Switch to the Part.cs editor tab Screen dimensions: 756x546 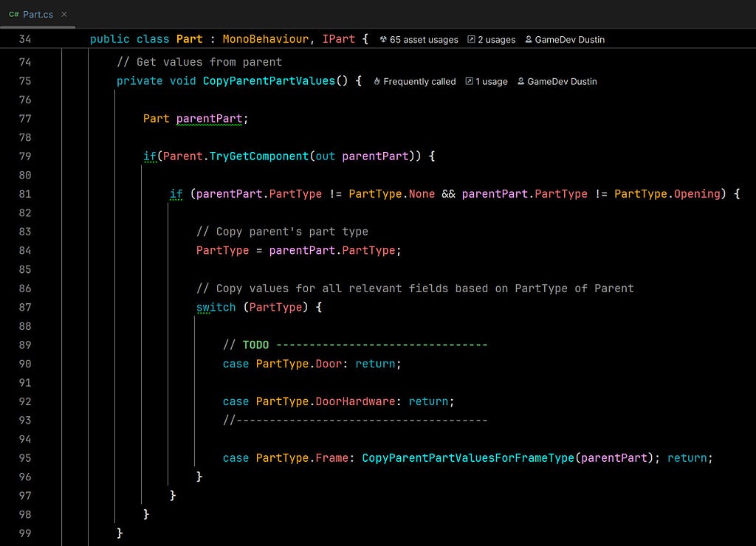[38, 15]
